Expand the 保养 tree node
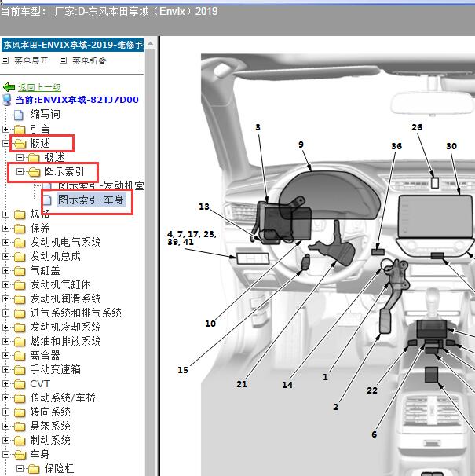 5,228
